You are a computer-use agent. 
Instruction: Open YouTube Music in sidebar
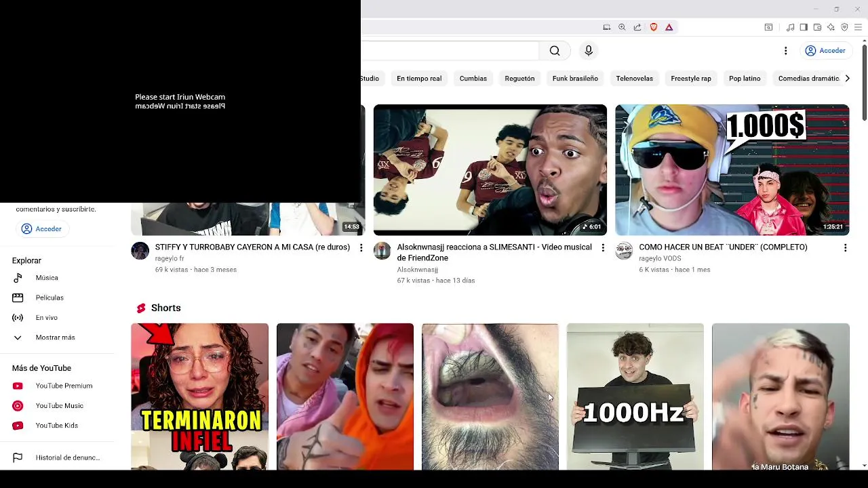click(60, 405)
